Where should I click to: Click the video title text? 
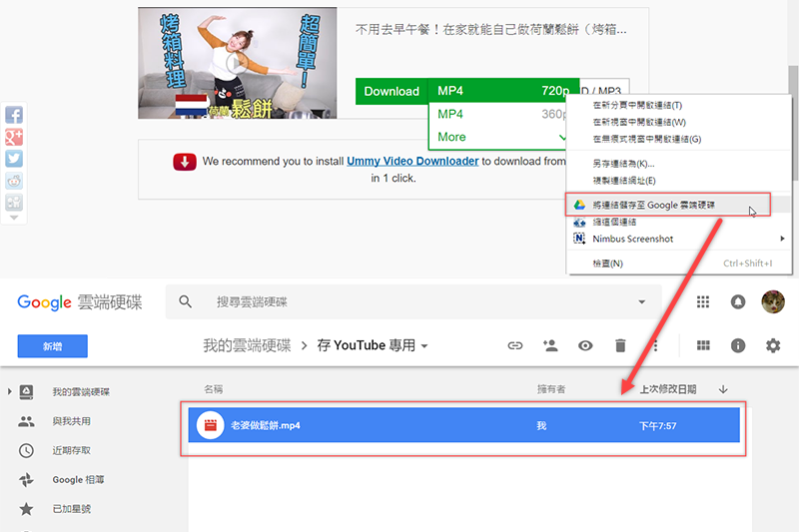(490, 30)
